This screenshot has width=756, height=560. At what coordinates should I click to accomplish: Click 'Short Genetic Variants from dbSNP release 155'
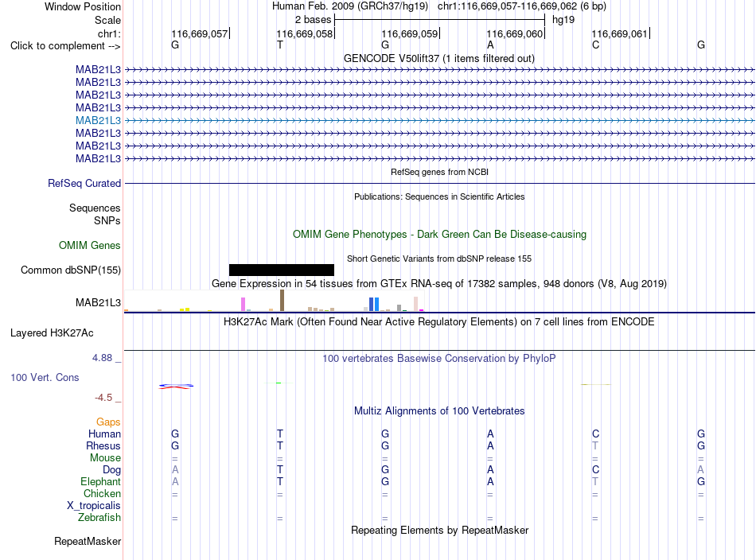439,259
